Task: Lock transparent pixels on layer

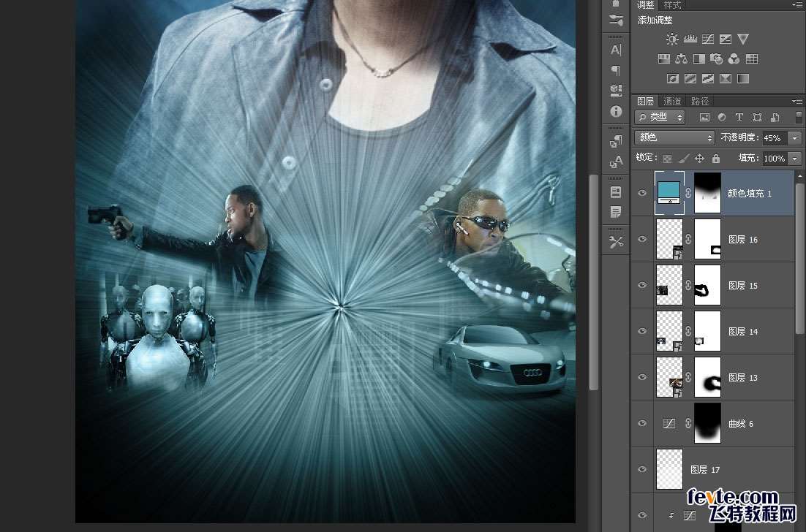Action: pos(667,159)
